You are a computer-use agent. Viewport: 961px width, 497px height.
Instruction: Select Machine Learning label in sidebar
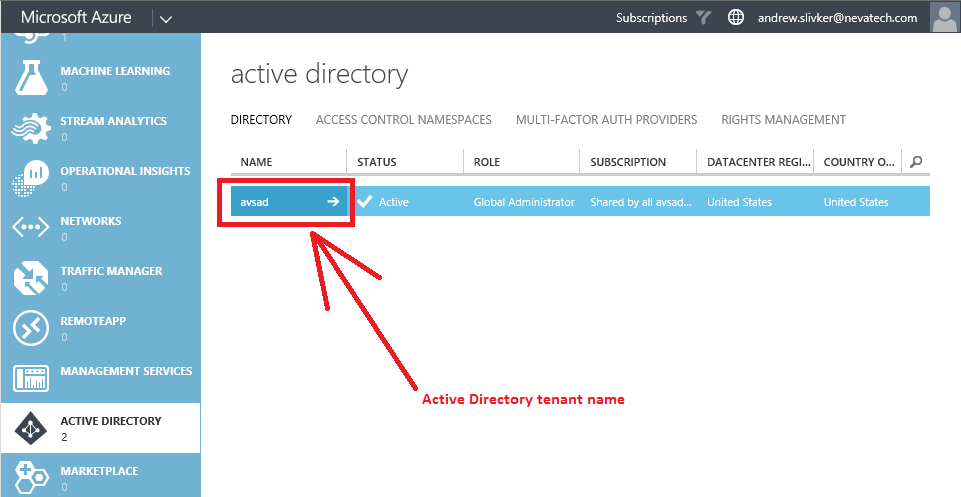115,71
